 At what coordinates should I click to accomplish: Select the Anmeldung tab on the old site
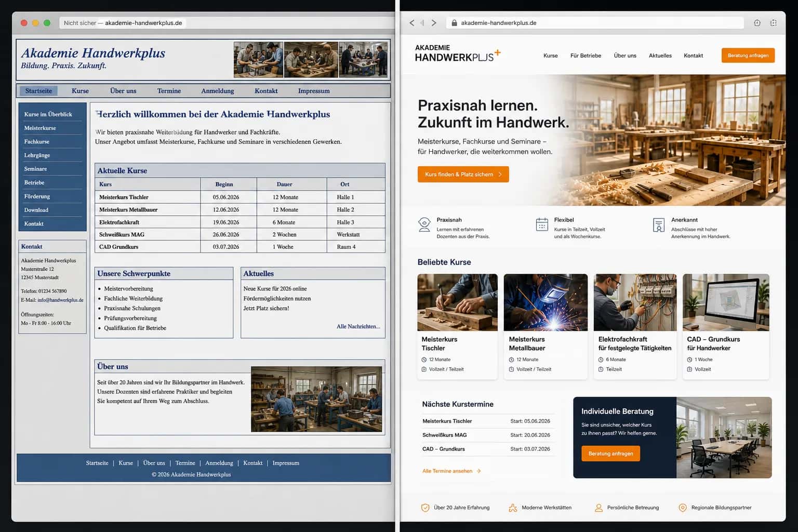pyautogui.click(x=217, y=91)
